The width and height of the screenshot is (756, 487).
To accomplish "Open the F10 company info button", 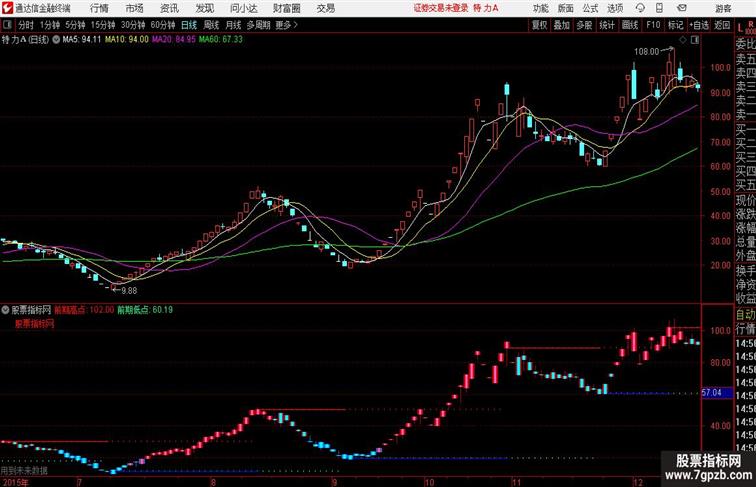I will [x=653, y=25].
